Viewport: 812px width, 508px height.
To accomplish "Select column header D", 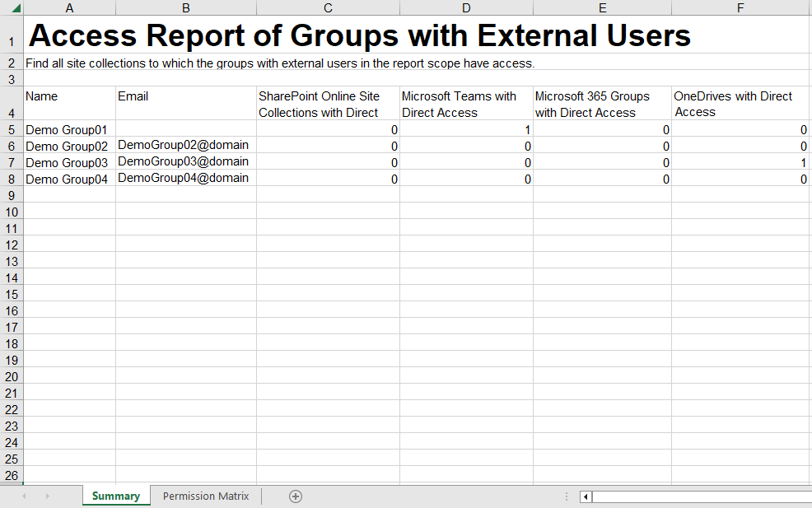I will click(465, 7).
